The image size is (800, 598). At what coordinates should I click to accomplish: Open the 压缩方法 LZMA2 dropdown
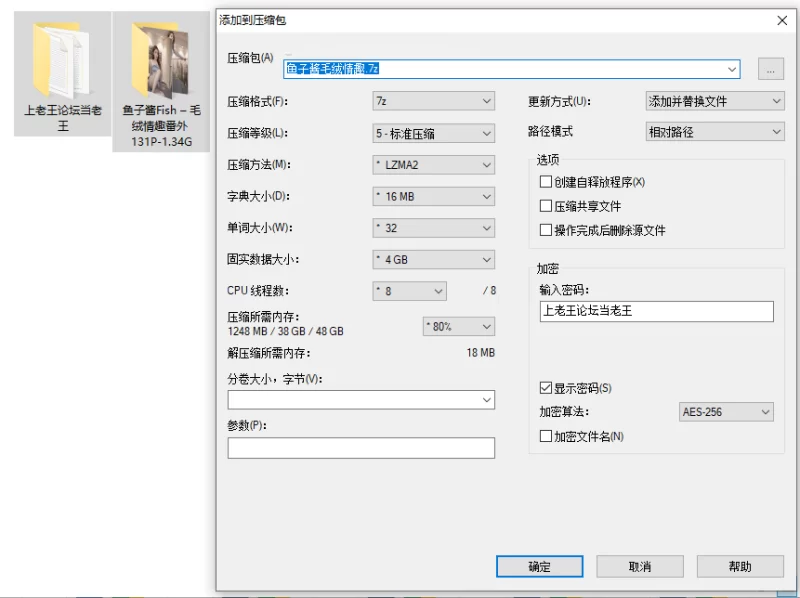click(433, 165)
